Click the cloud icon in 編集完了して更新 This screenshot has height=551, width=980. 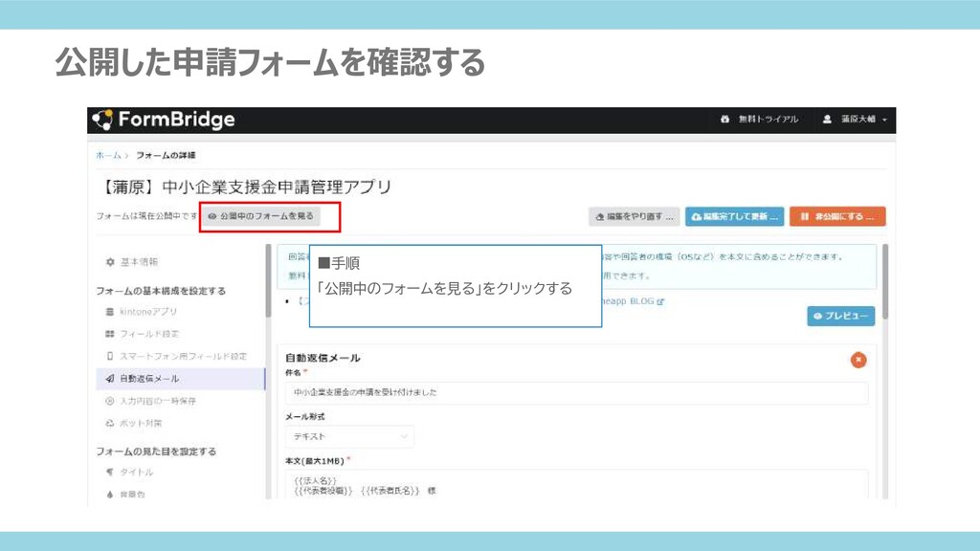697,217
